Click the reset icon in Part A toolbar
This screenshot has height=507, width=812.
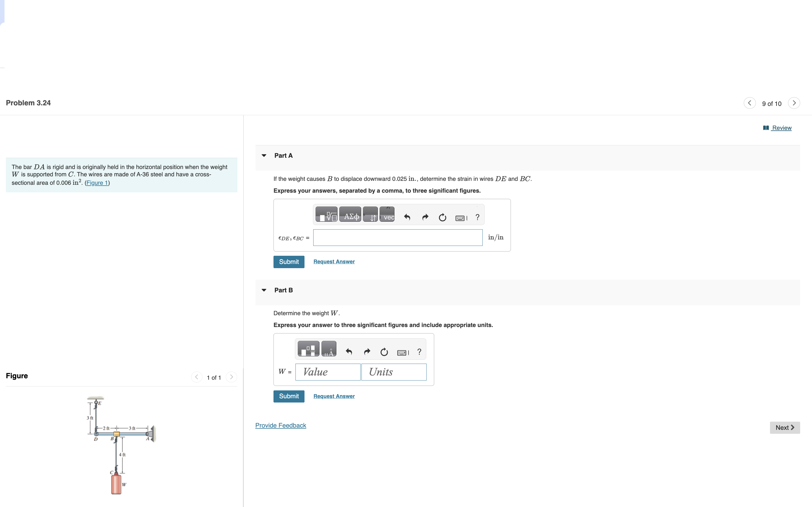coord(442,218)
